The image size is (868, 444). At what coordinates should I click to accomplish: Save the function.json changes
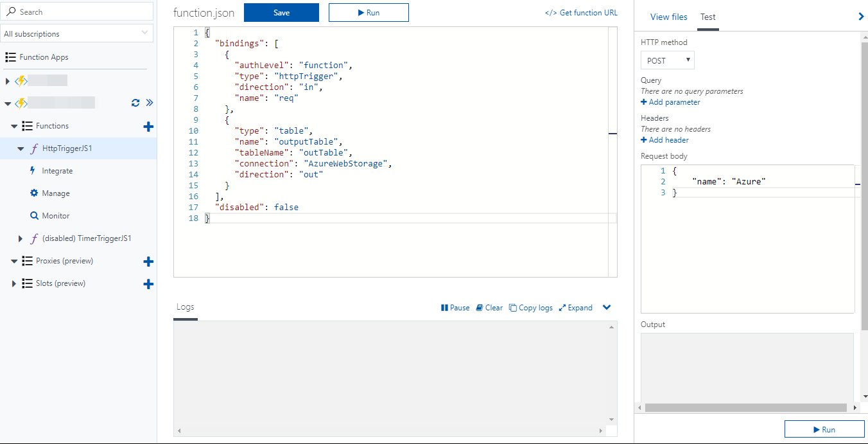(281, 12)
